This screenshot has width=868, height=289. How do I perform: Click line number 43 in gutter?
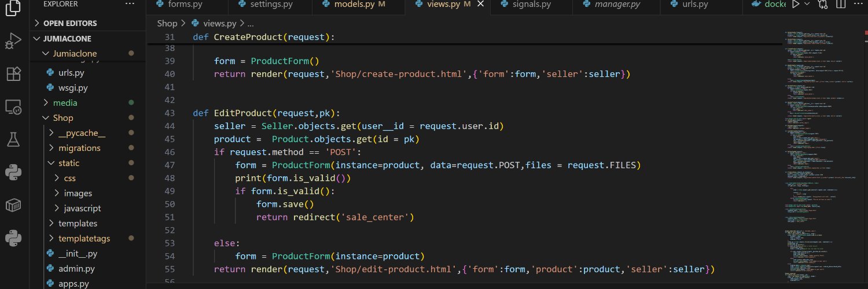tap(169, 113)
